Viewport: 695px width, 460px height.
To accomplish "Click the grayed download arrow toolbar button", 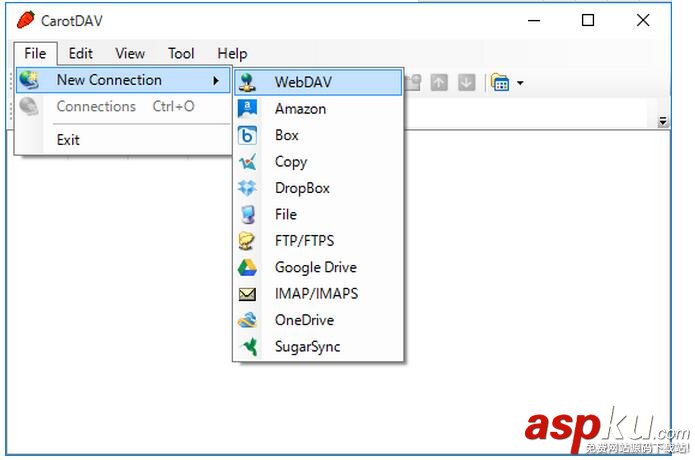I will [x=466, y=82].
